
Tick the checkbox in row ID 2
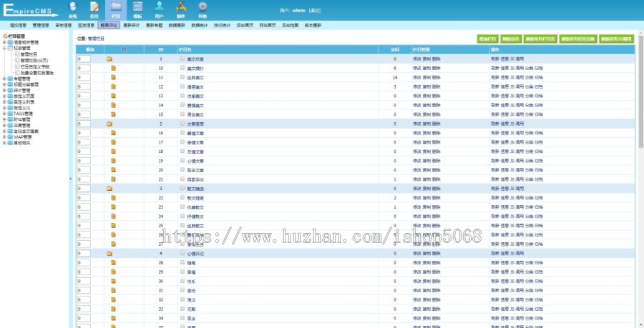(182, 124)
